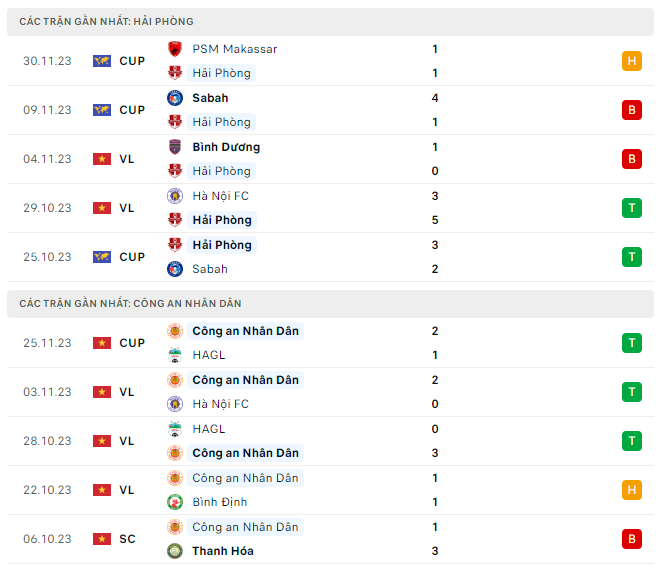Click red B badge for Thanh Hóa match
Image resolution: width=660 pixels, height=572 pixels.
pos(631,539)
